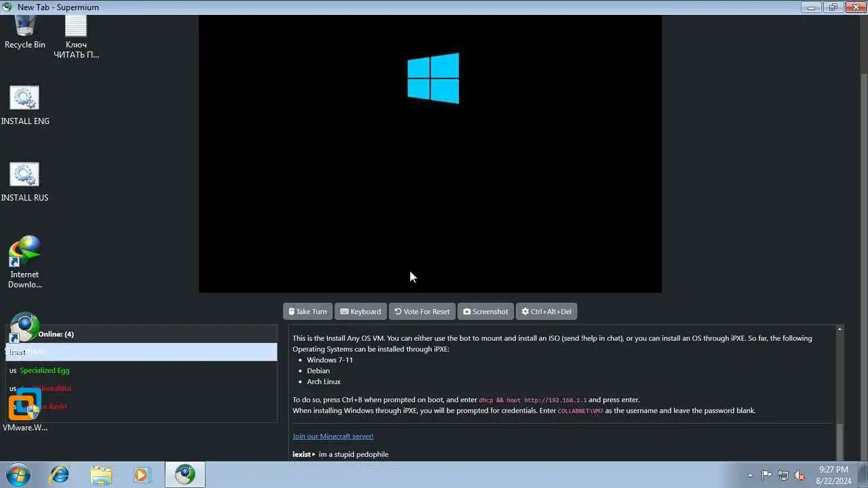Screen dimensions: 868x488
Task: Open the Recycle Bin desktop icon
Action: coord(25,32)
